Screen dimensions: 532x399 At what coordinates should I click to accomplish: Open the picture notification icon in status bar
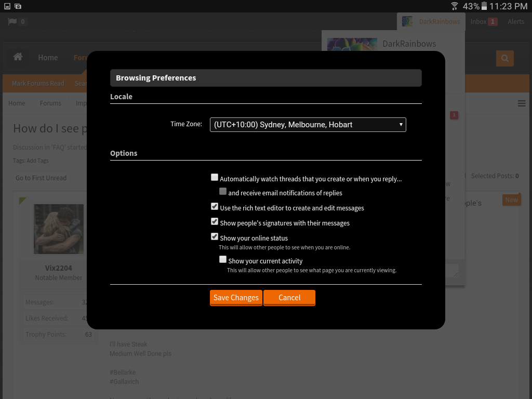[7, 6]
